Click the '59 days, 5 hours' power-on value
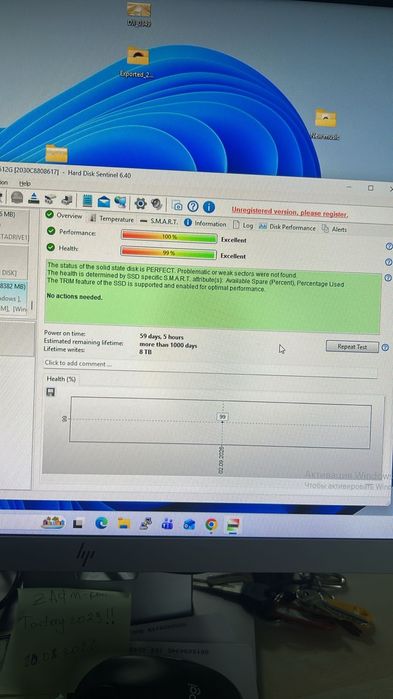 (x=162, y=337)
